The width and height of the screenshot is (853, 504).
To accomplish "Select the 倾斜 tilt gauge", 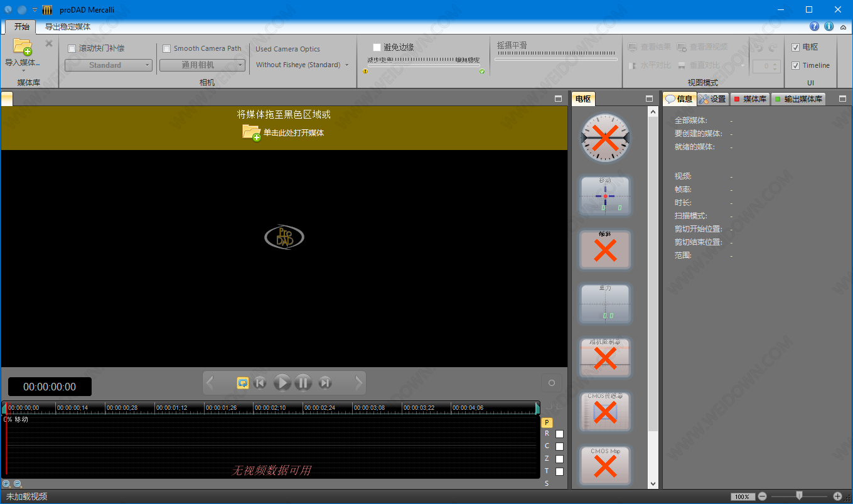I will [605, 250].
